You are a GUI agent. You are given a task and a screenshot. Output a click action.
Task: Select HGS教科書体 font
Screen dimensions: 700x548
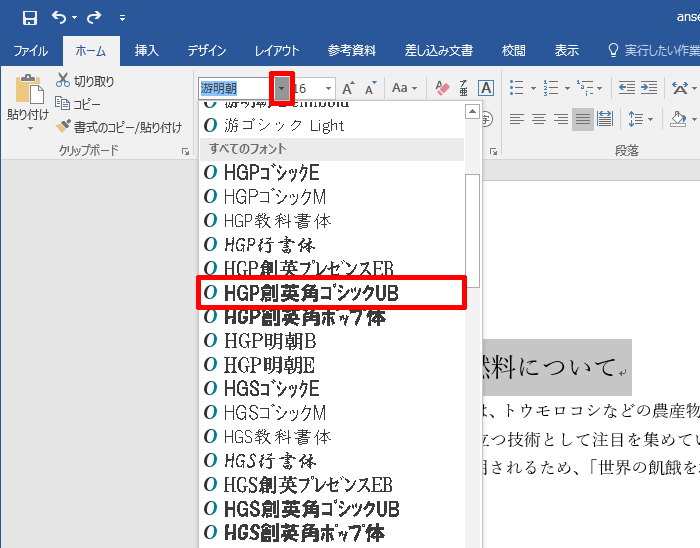(332, 437)
